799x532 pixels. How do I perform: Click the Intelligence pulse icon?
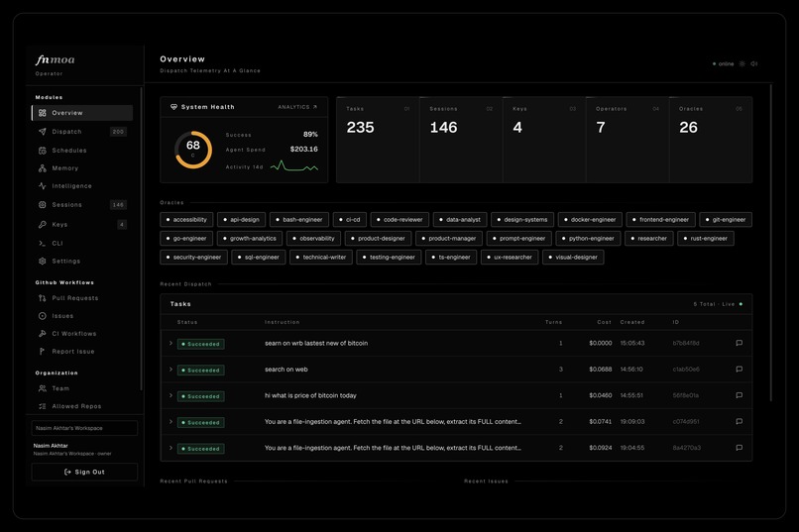point(43,186)
